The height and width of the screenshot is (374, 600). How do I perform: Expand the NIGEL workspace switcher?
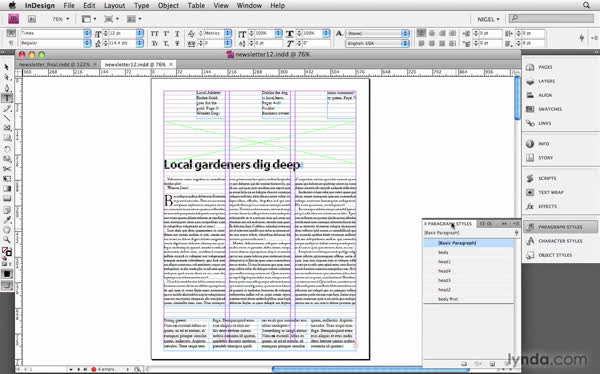[488, 19]
